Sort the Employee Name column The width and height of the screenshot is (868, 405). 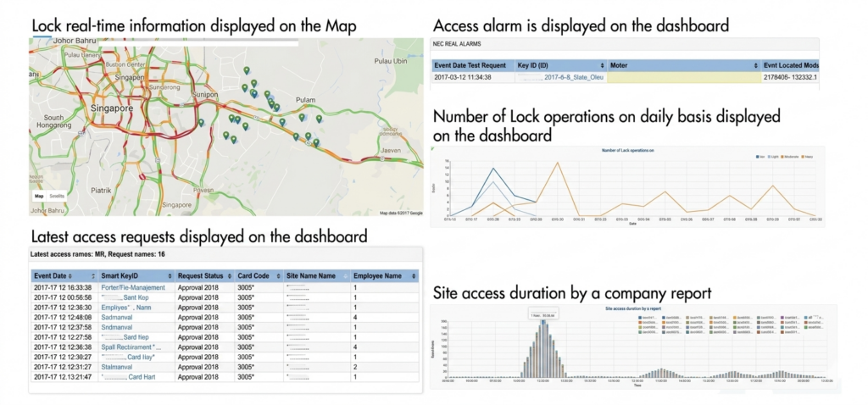pos(414,275)
